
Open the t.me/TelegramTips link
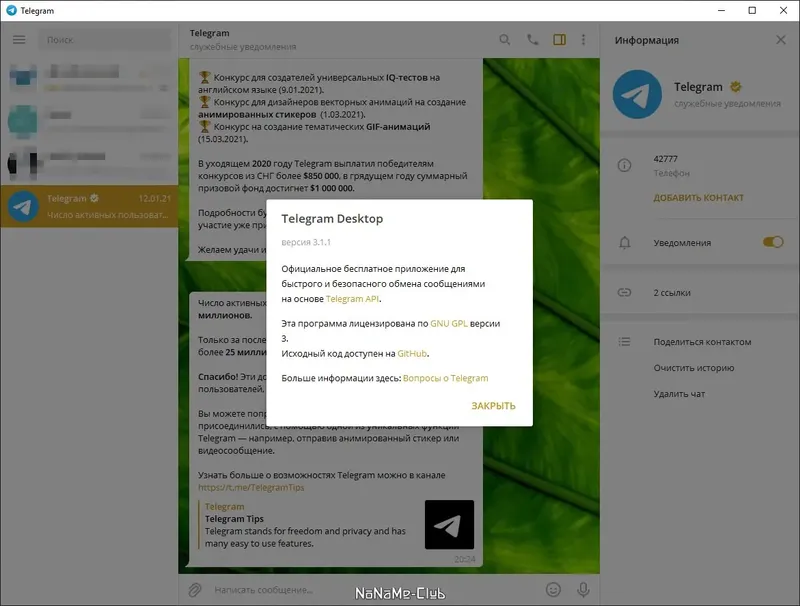(251, 487)
